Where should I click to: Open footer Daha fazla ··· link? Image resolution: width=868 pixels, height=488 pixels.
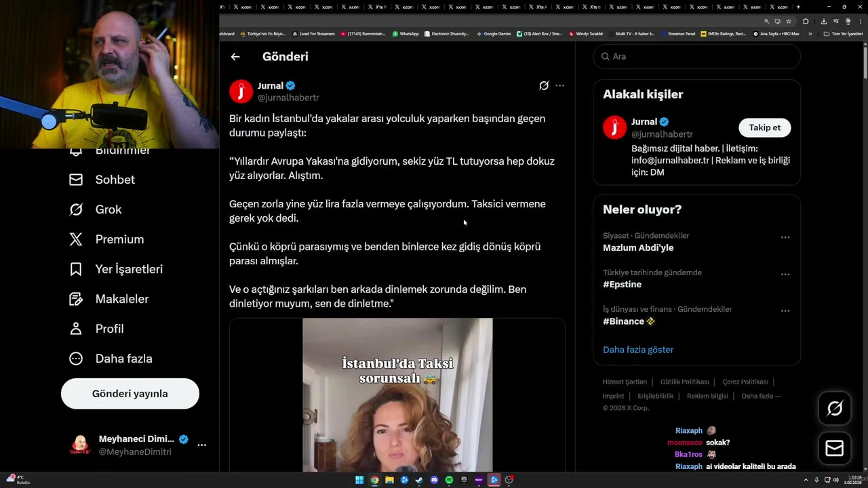pyautogui.click(x=761, y=396)
